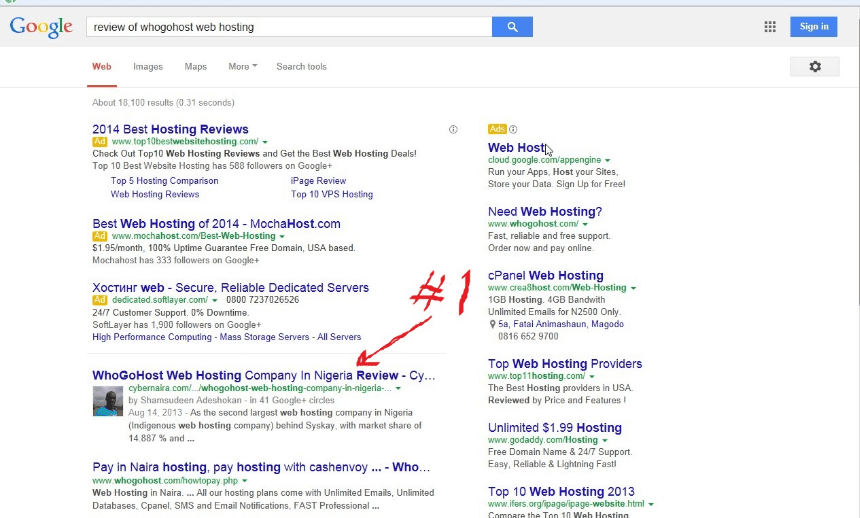Click the author thumbnail photo of Shamsudeen
860x518 pixels.
pyautogui.click(x=108, y=403)
